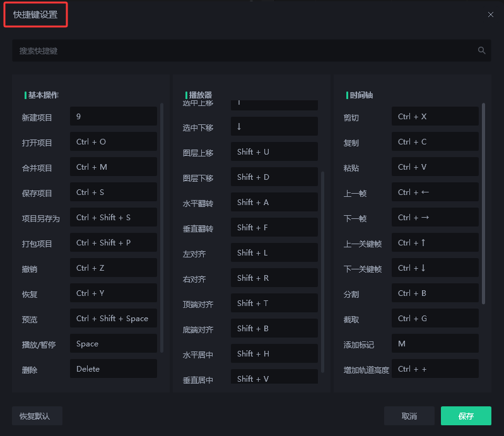The height and width of the screenshot is (436, 504).
Task: Click the 基本操作 column scrollbar
Action: (x=162, y=227)
